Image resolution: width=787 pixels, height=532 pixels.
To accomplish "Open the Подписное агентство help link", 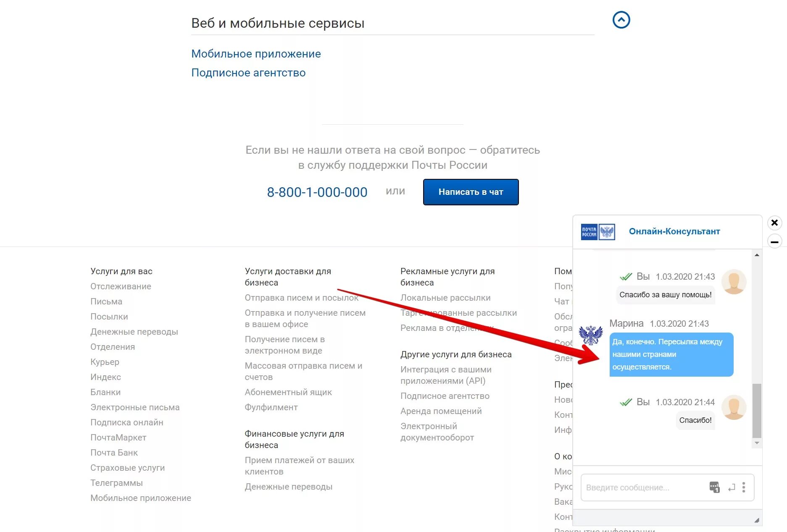I will pyautogui.click(x=248, y=73).
